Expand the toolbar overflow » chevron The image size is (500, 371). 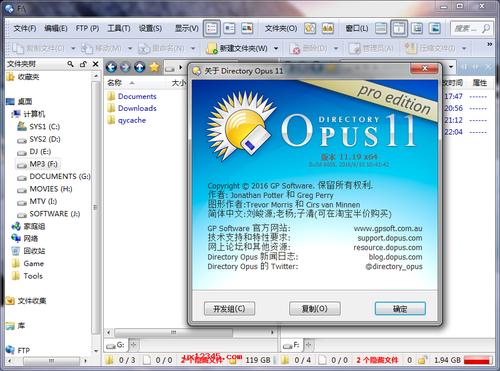pos(489,44)
